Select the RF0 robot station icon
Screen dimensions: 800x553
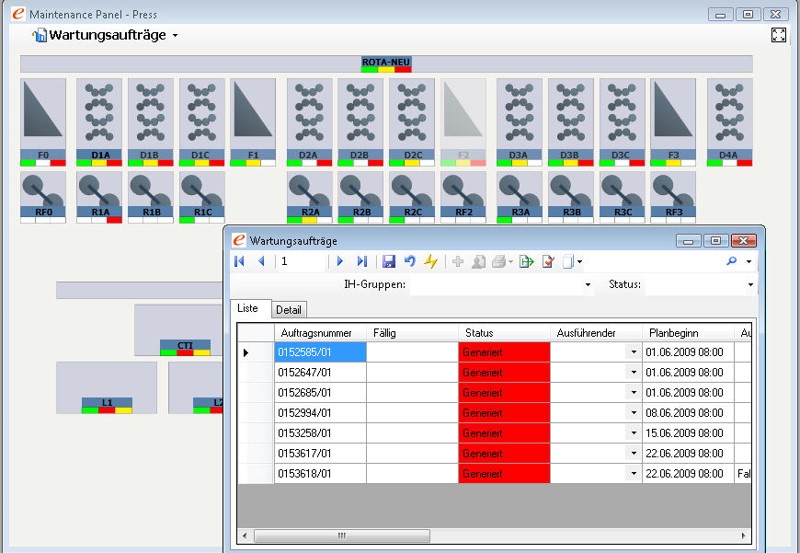click(x=43, y=192)
